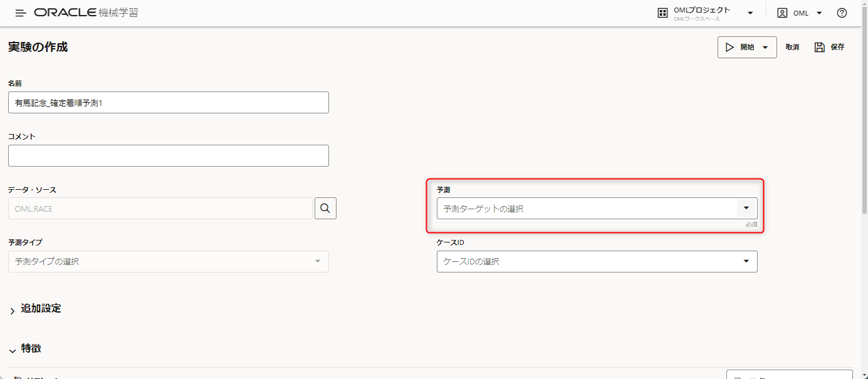Open the ケースIDの選択 dropdown

click(597, 262)
